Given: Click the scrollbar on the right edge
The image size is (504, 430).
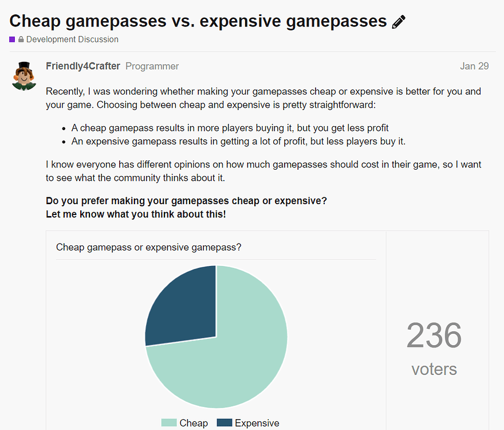Looking at the screenshot, I should point(501,215).
